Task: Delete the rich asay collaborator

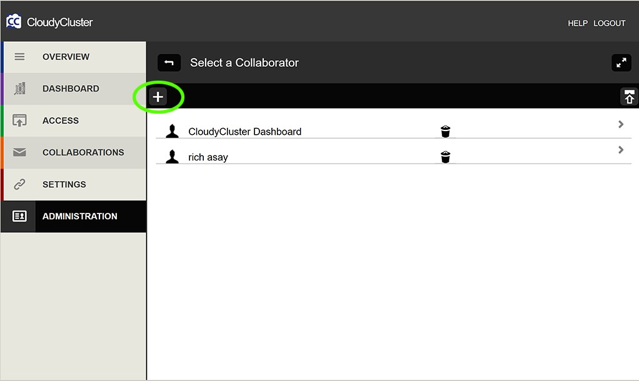Action: point(445,157)
